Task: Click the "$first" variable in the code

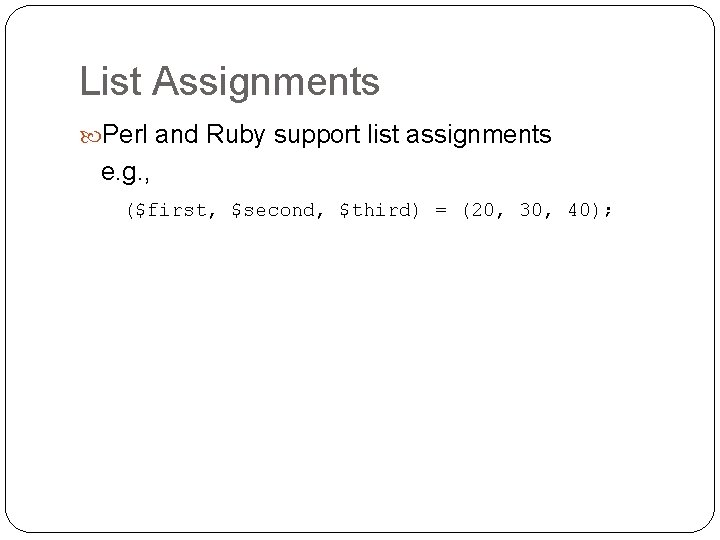Action: 172,211
